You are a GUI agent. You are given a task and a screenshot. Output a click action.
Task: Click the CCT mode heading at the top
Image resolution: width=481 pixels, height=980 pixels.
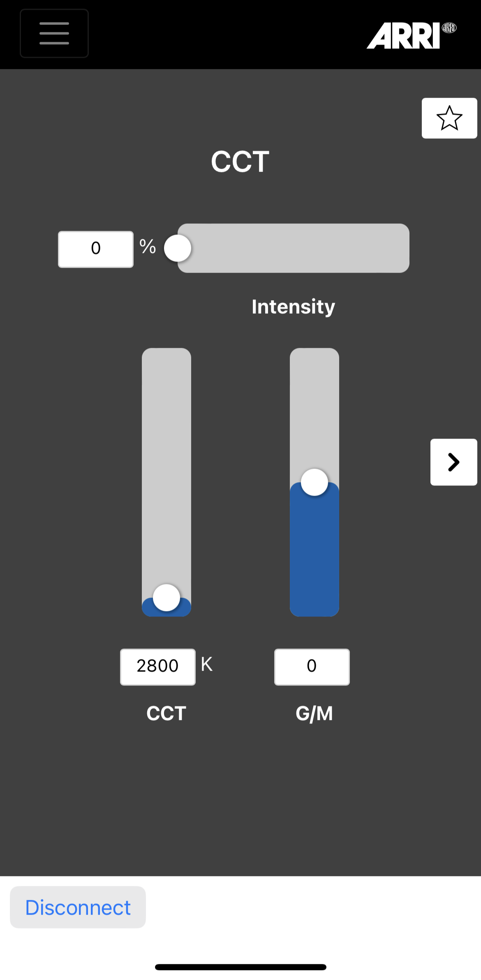click(240, 161)
